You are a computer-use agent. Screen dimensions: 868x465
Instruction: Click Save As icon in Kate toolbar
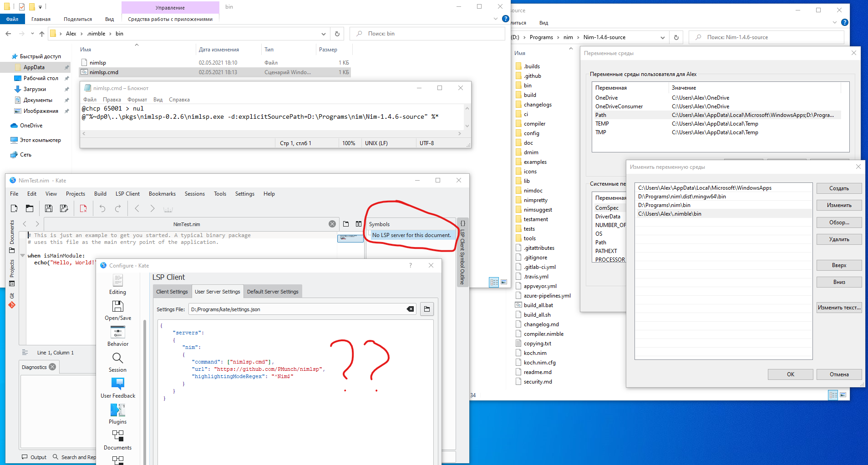(x=64, y=208)
